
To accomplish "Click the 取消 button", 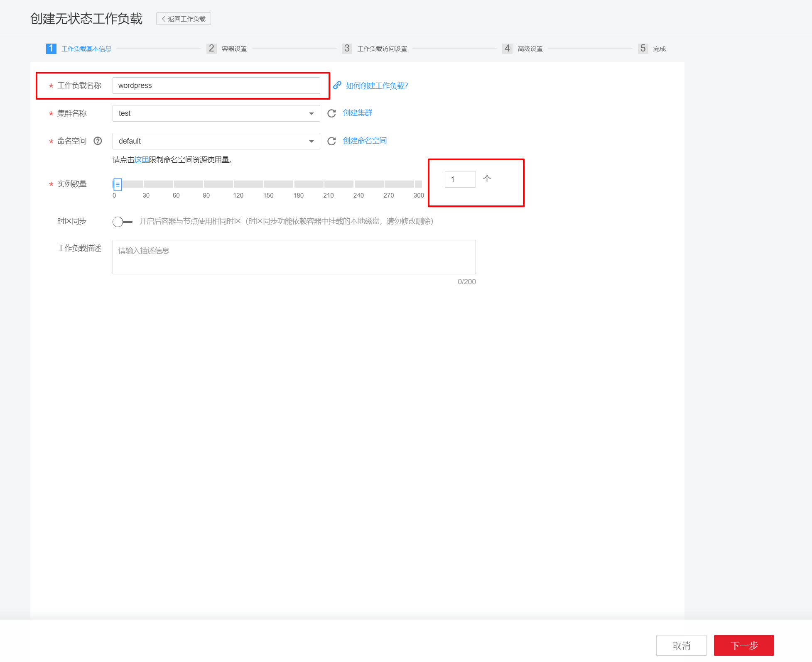I will pos(681,645).
